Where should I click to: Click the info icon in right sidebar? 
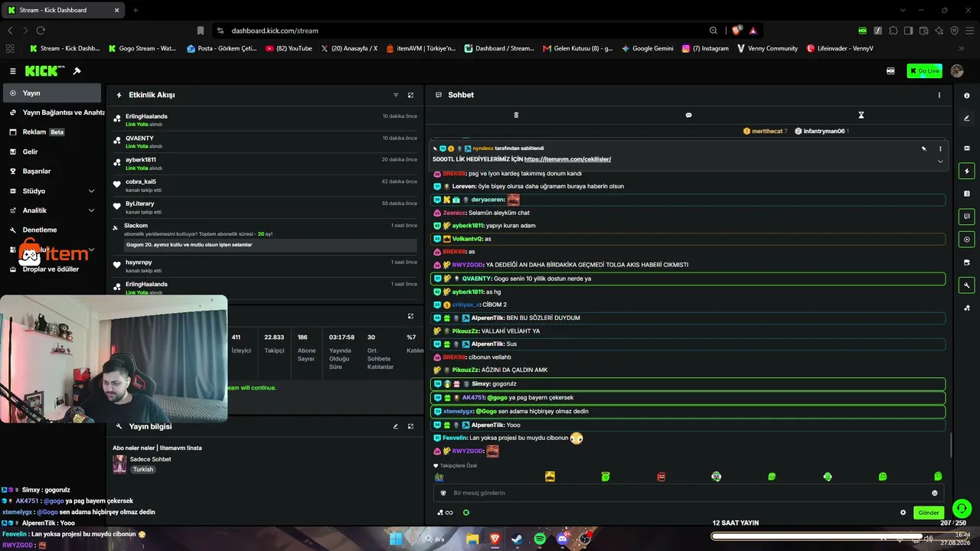pos(967,96)
